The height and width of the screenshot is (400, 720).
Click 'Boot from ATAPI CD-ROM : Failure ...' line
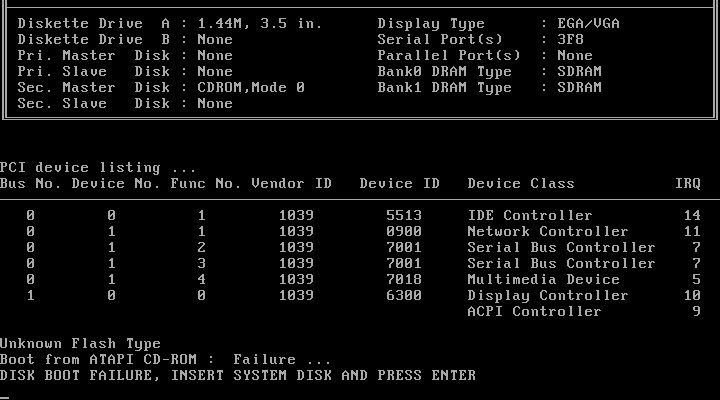point(165,360)
